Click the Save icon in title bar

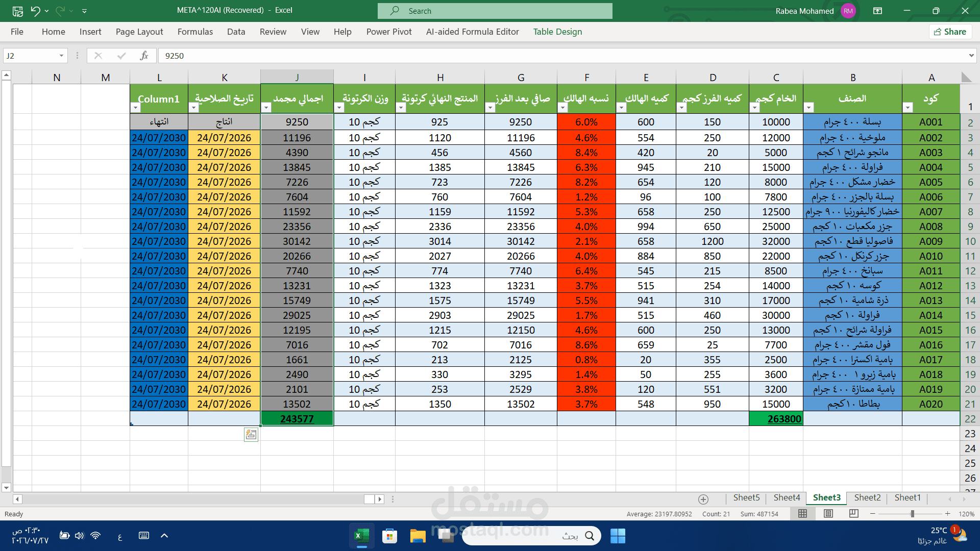18,10
